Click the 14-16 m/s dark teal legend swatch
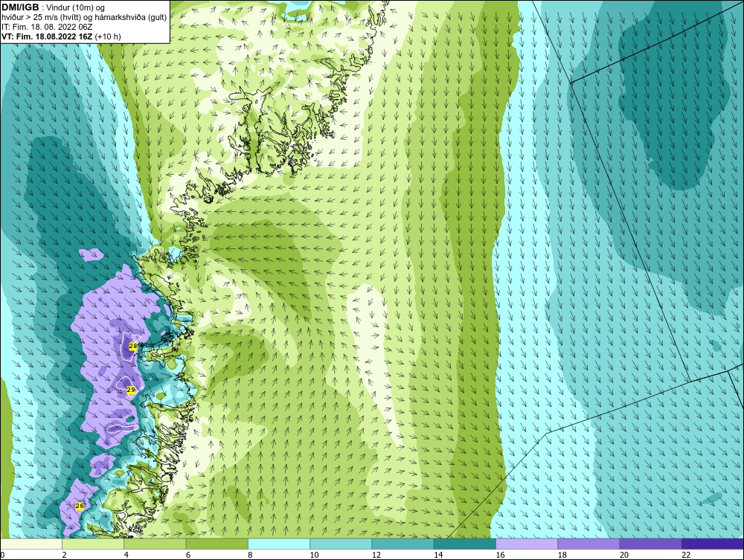The image size is (744, 560). pyautogui.click(x=465, y=544)
